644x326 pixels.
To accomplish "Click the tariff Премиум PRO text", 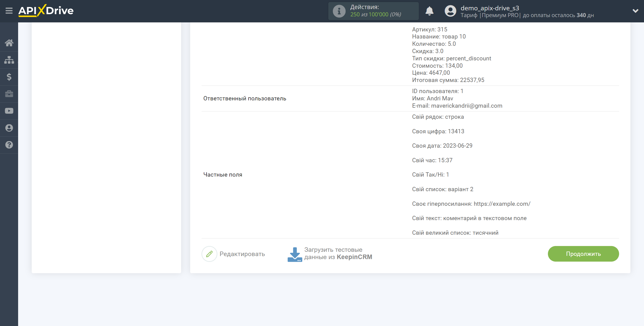I will [500, 15].
